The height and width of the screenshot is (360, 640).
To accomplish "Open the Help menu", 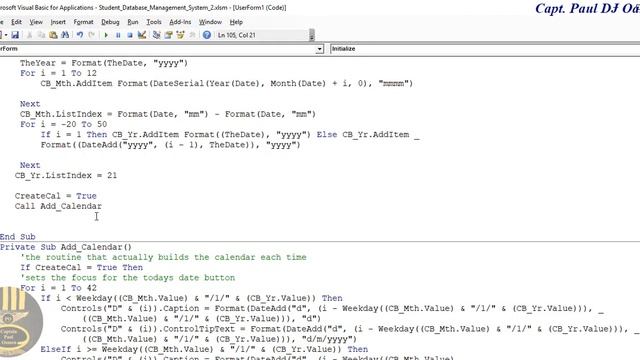I will [236, 22].
